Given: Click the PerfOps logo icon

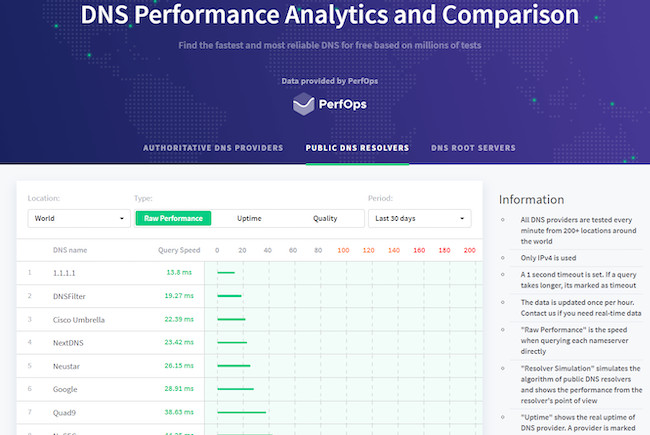Looking at the screenshot, I should click(304, 104).
